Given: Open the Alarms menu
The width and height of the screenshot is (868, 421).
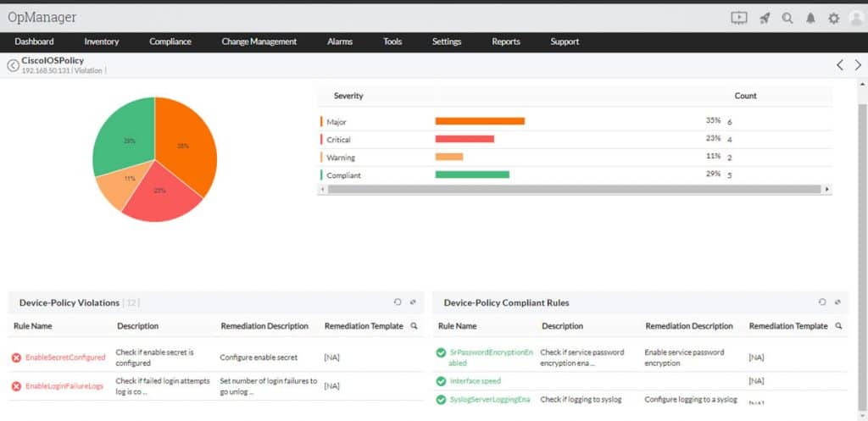Looking at the screenshot, I should pyautogui.click(x=340, y=42).
